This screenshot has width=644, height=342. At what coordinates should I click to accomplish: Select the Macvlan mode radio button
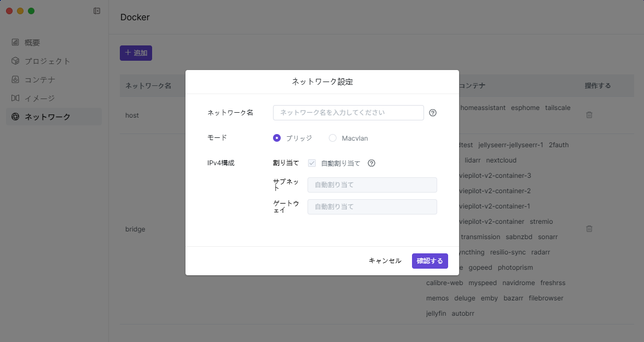coord(333,138)
